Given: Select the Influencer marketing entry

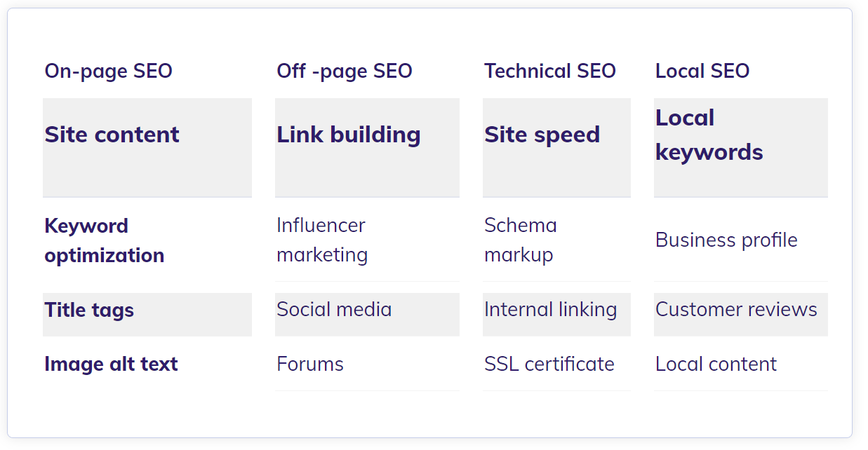Looking at the screenshot, I should [x=322, y=240].
